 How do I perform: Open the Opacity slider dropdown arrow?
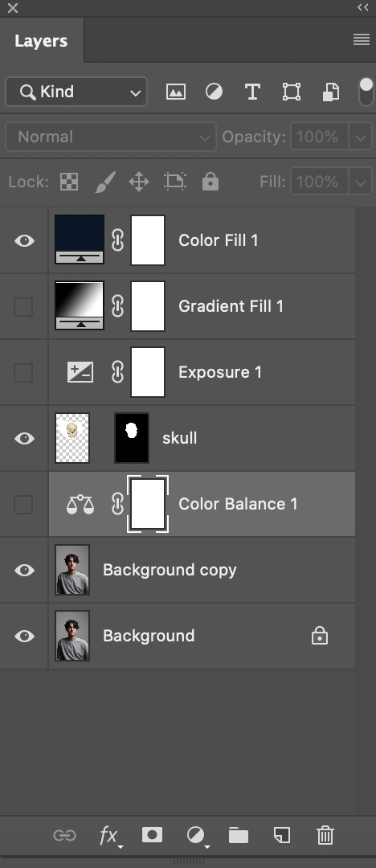(361, 137)
